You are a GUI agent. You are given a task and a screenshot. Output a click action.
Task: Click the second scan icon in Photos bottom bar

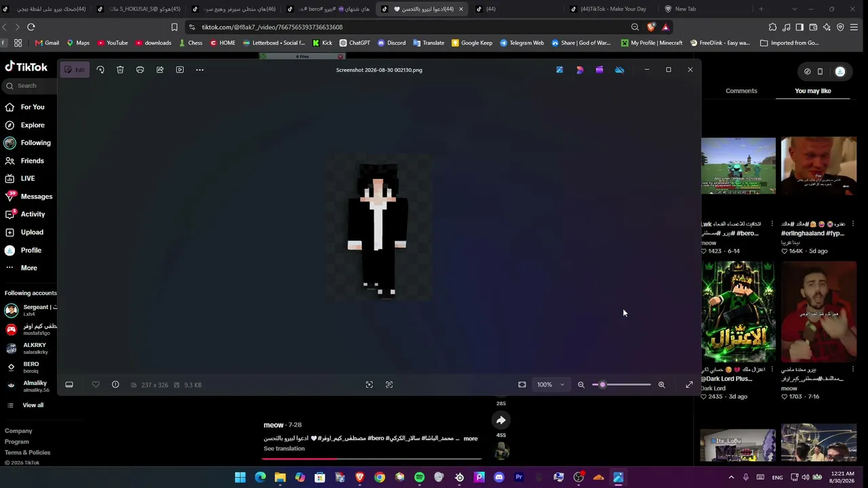[x=389, y=385]
